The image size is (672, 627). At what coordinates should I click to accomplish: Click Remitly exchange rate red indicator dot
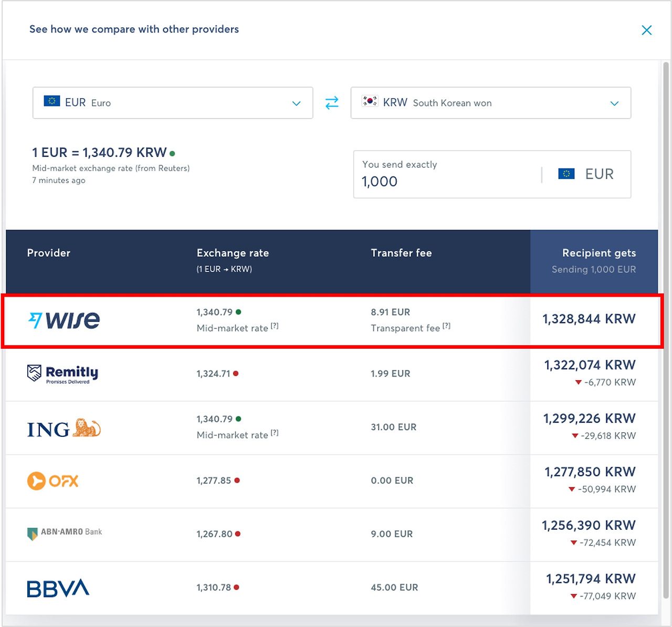pyautogui.click(x=236, y=374)
